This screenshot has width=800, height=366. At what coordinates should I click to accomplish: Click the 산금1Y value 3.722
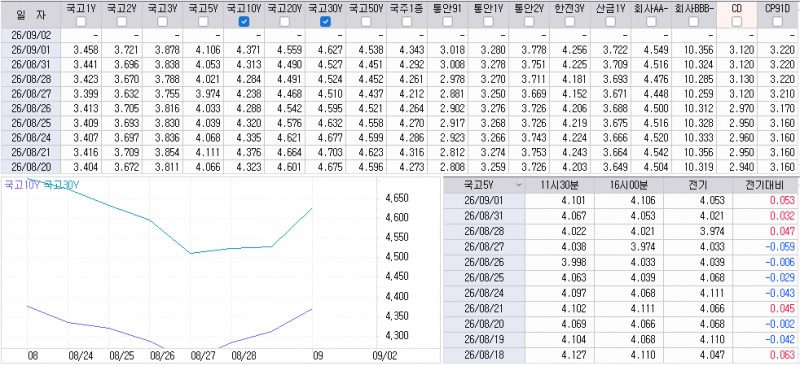click(x=615, y=50)
